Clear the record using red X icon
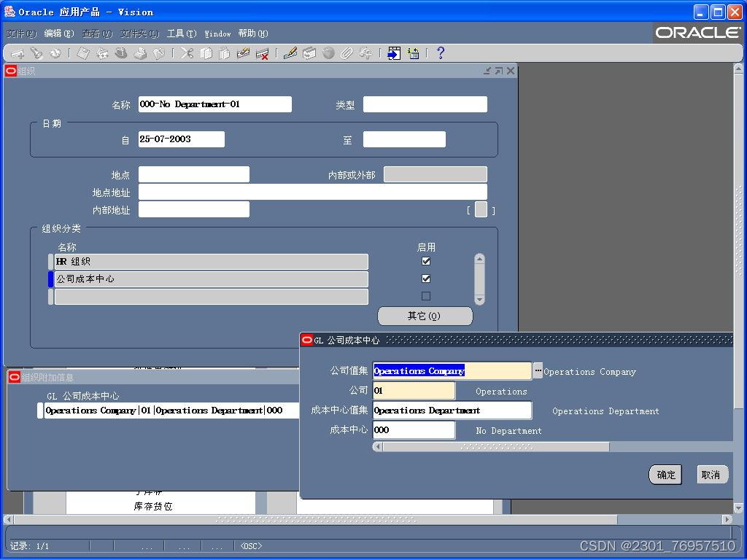This screenshot has height=560, width=747. click(x=264, y=53)
